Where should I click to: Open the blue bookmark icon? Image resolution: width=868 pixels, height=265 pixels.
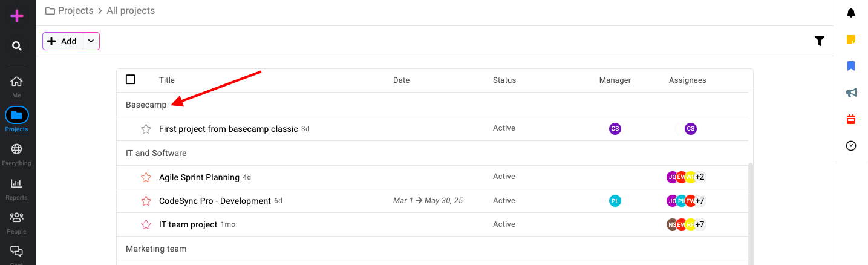point(851,66)
